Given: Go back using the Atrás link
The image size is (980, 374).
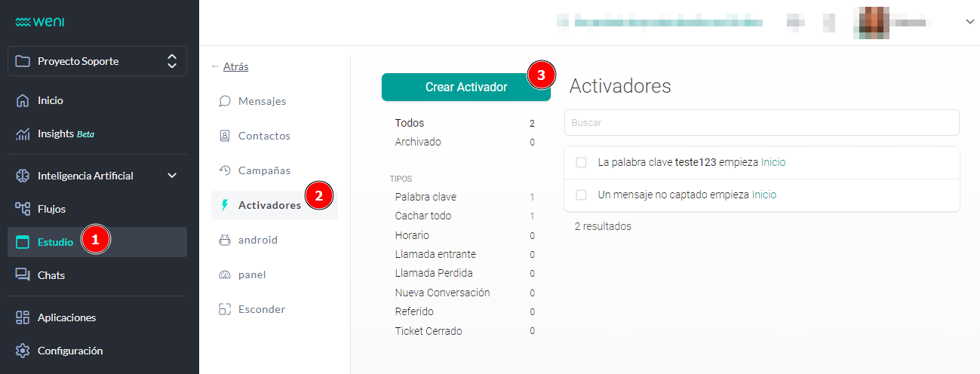Looking at the screenshot, I should pyautogui.click(x=235, y=66).
